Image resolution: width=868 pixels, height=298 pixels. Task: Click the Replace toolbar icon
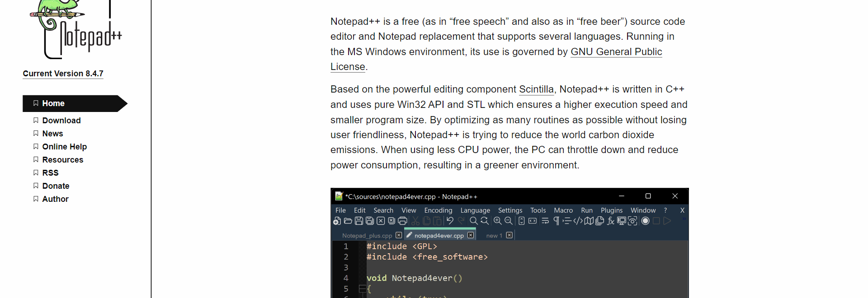point(485,221)
